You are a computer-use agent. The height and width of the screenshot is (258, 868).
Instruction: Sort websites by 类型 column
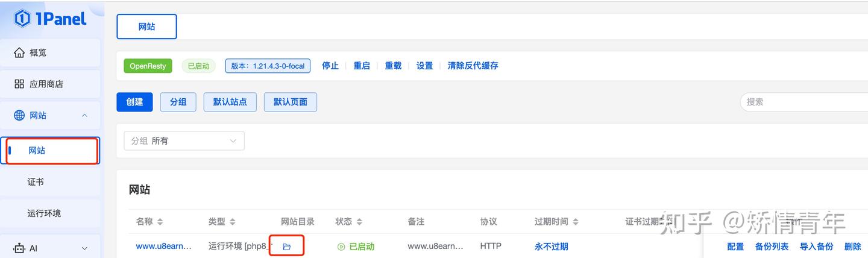(233, 222)
